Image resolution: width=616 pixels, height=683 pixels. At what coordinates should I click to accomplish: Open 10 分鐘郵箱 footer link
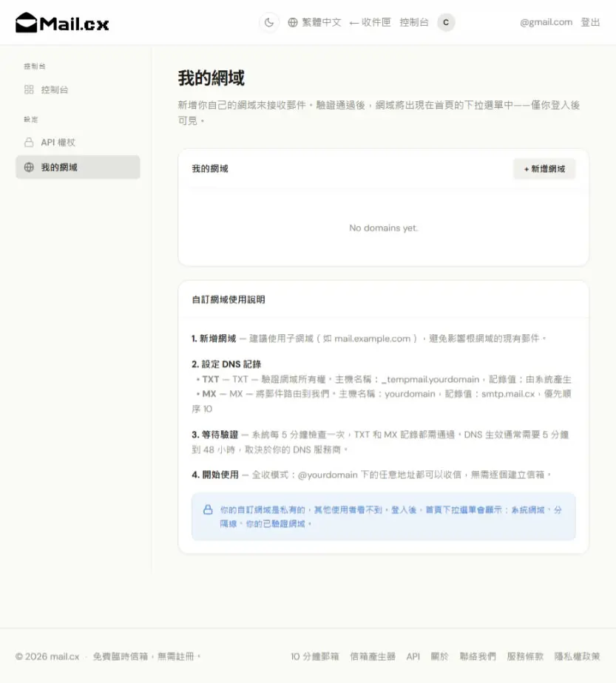(x=314, y=656)
